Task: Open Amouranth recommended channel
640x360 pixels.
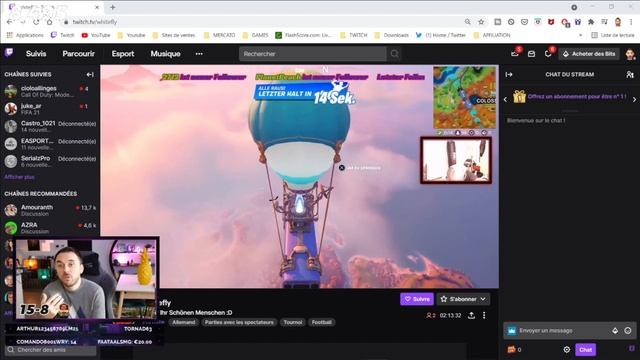Action: pos(50,210)
